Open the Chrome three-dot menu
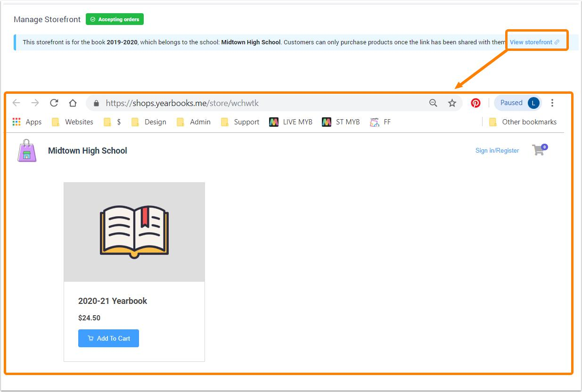Screen dimensions: 582x392 [552, 103]
